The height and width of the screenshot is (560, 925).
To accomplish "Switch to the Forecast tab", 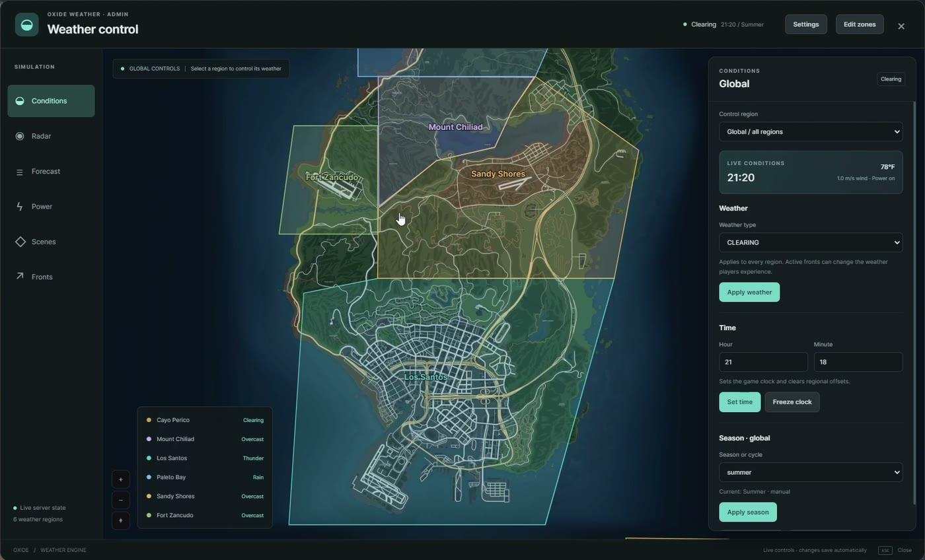I will (x=51, y=172).
